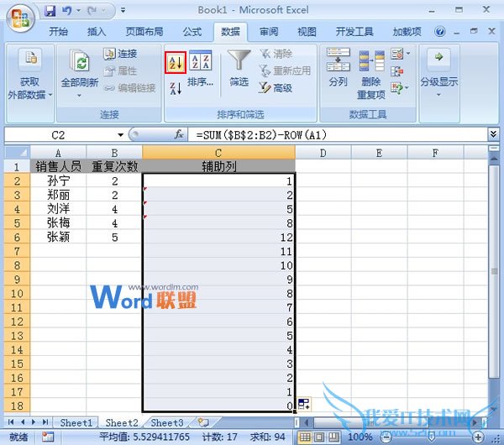Click the macro record status icon
504x445 pixels.
point(48,437)
